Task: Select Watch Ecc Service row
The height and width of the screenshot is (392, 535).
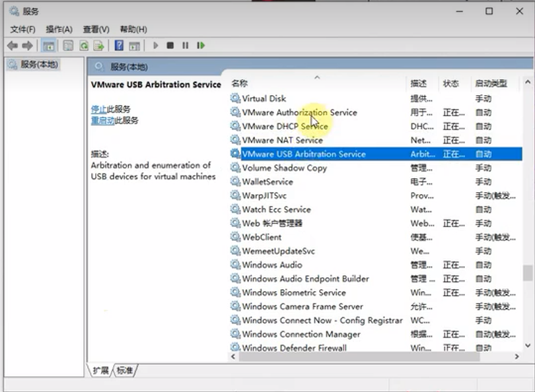Action: point(375,209)
